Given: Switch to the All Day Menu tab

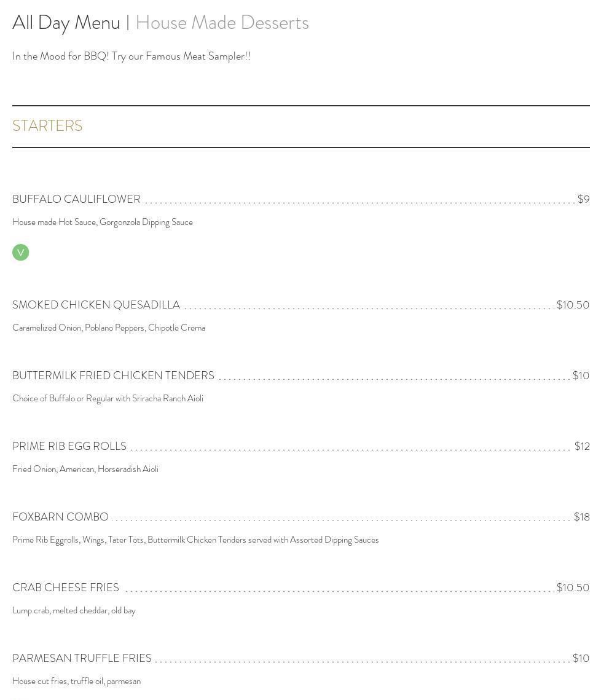Looking at the screenshot, I should pos(66,23).
